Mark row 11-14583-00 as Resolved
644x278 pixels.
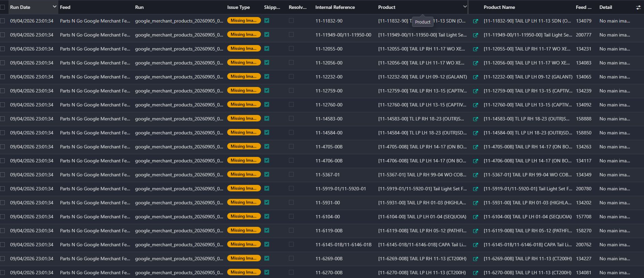pos(291,118)
